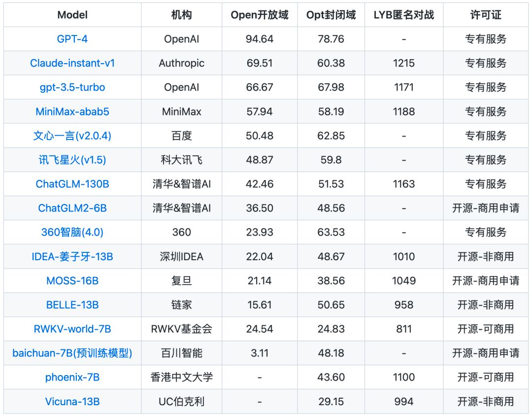
Task: Select the 63.53 score cell
Action: [x=331, y=232]
